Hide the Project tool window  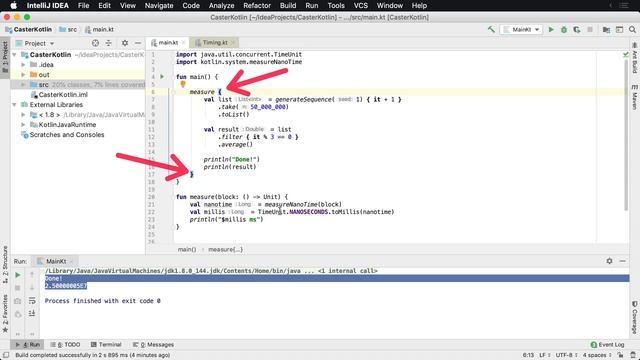pyautogui.click(x=138, y=43)
